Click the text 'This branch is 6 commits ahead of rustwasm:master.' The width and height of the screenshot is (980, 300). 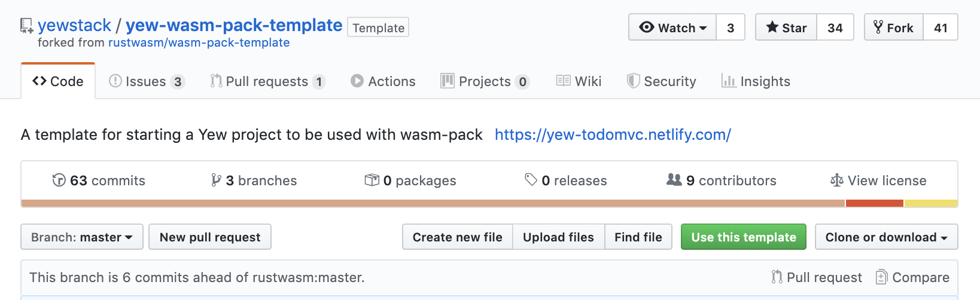click(x=197, y=277)
